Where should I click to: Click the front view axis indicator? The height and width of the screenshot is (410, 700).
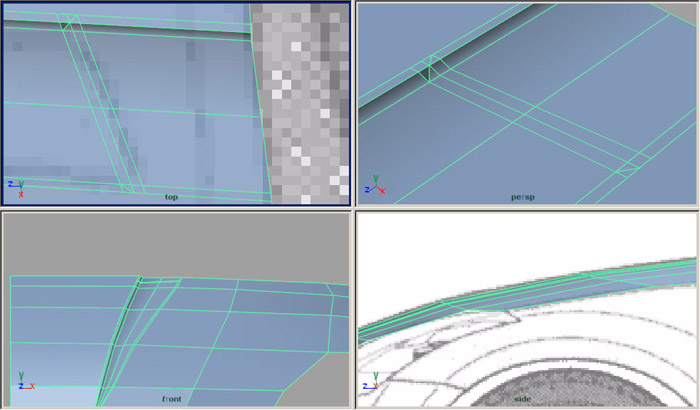coord(24,382)
